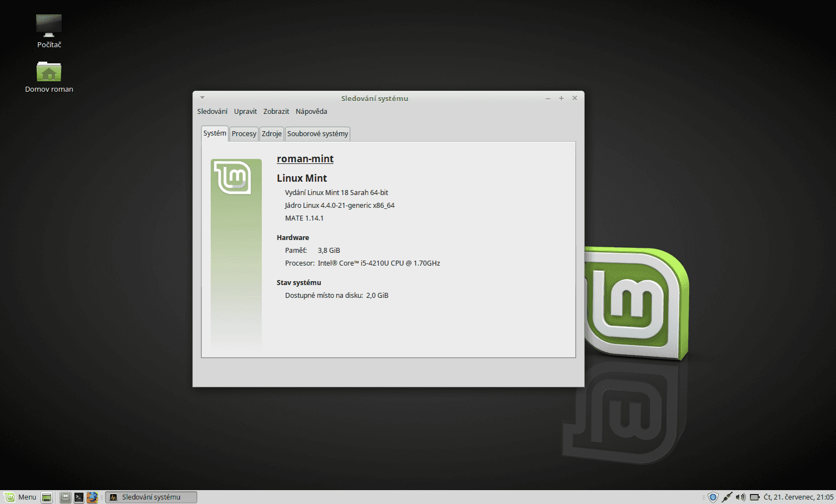
Task: Open the Upravit menu
Action: pyautogui.click(x=245, y=111)
